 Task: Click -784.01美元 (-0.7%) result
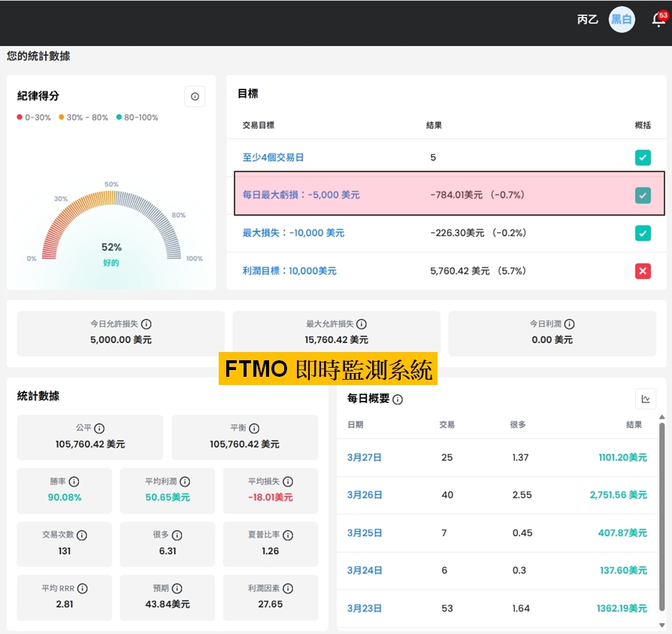[477, 195]
